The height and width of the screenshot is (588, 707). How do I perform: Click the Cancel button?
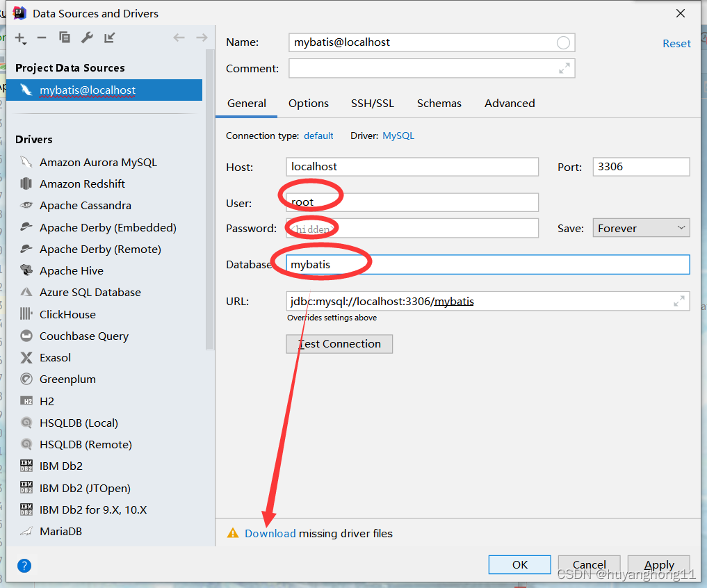(x=590, y=564)
